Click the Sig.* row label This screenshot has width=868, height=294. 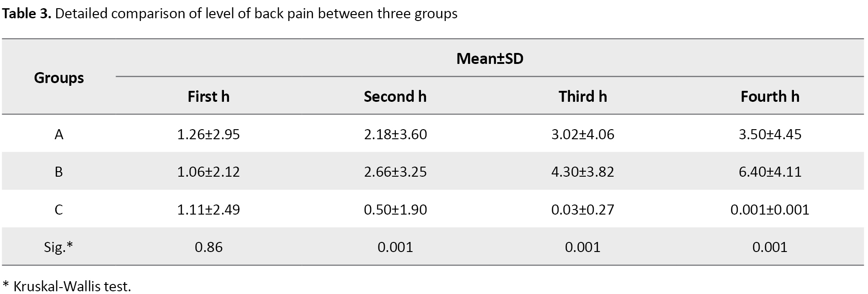pos(59,247)
